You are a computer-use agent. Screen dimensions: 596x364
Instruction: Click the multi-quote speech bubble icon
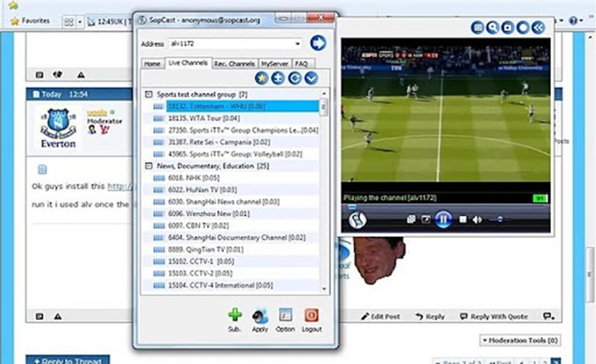tap(548, 316)
